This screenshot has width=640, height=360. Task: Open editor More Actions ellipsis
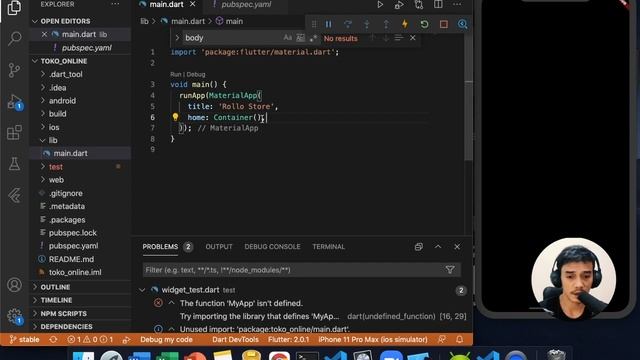point(457,4)
